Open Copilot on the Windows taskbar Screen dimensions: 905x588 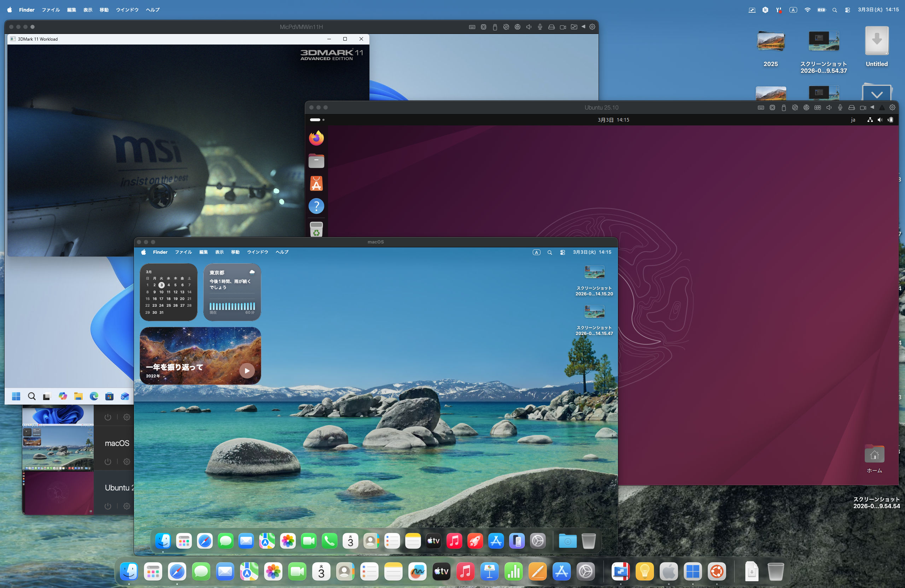[x=63, y=396]
